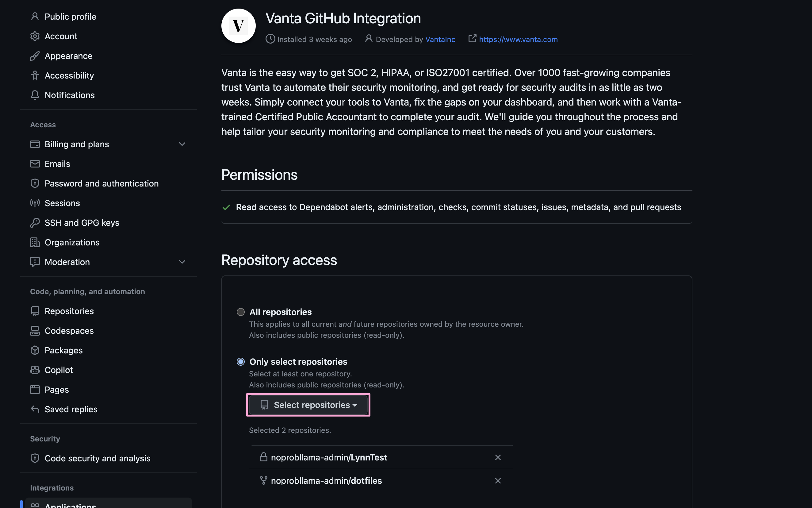Open the Select repositories dropdown
This screenshot has width=812, height=508.
coord(308,405)
